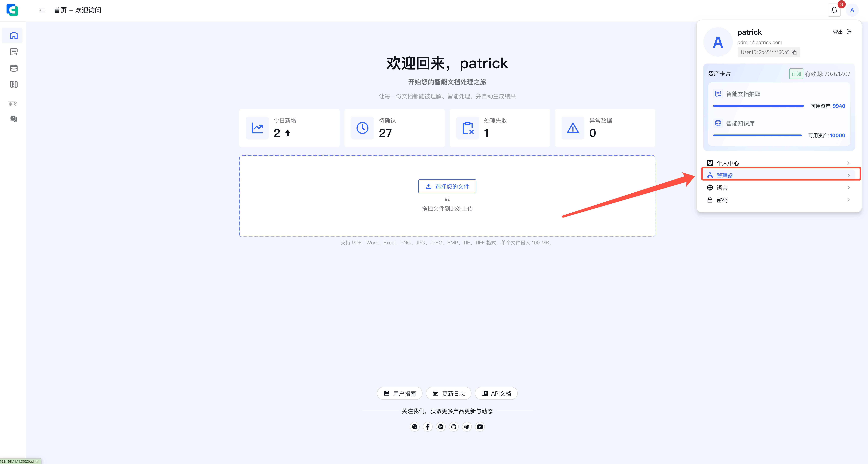Viewport: 868px width, 464px height.
Task: Click the 待确认 count 27
Action: tap(385, 133)
